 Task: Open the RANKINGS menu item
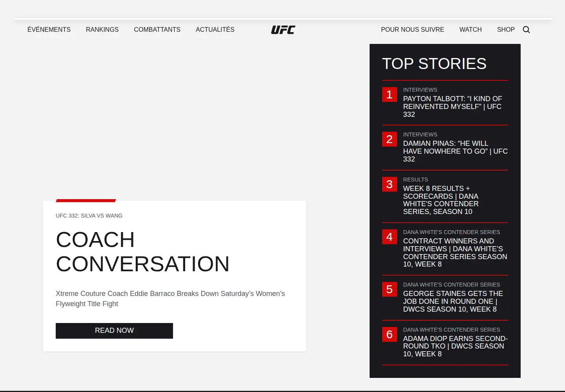coord(102,29)
